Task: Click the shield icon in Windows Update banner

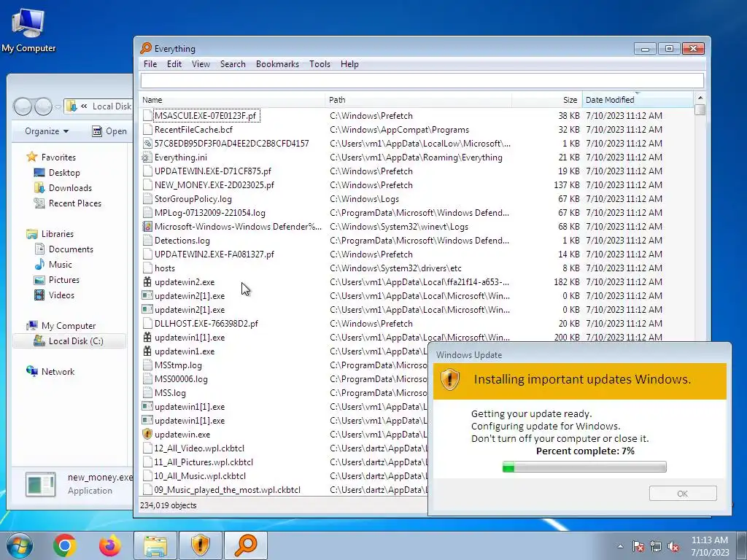Action: (449, 379)
